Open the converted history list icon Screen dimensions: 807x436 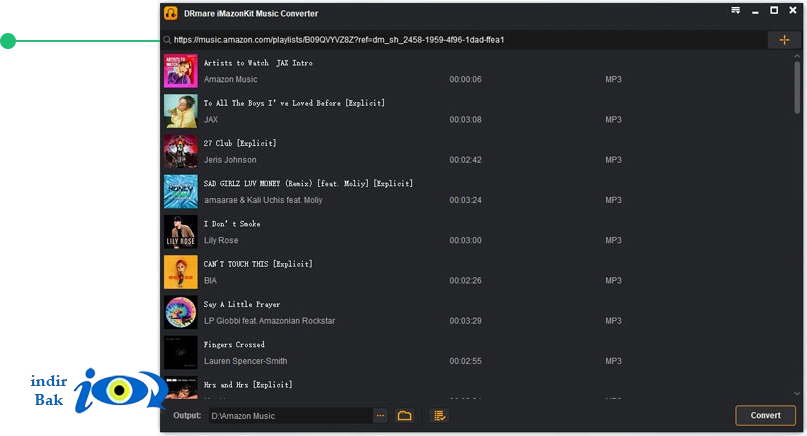pyautogui.click(x=439, y=415)
